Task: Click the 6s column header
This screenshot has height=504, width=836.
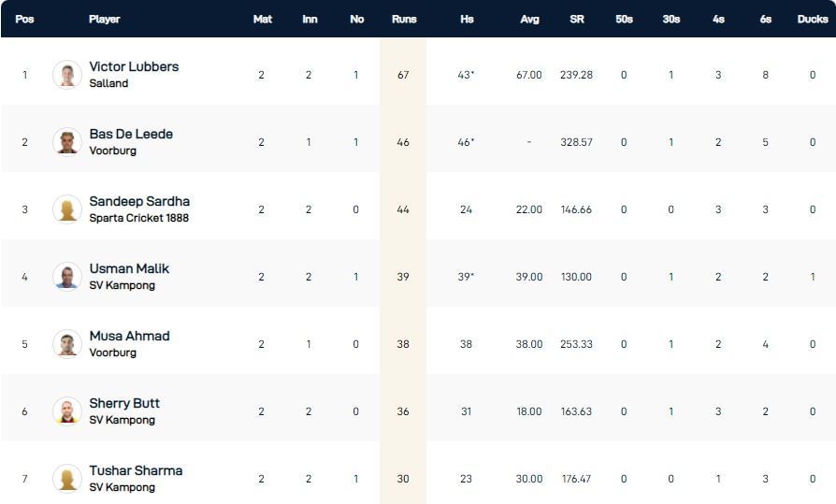Action: [765, 19]
